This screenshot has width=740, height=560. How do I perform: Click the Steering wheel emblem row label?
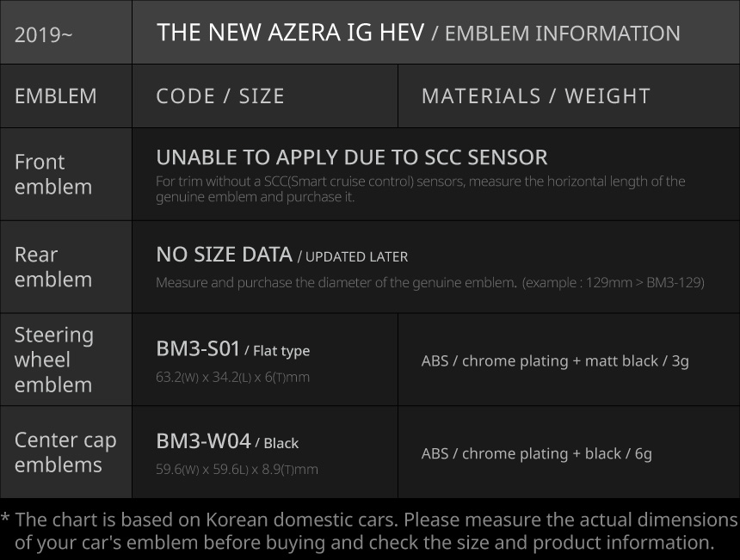pyautogui.click(x=53, y=360)
